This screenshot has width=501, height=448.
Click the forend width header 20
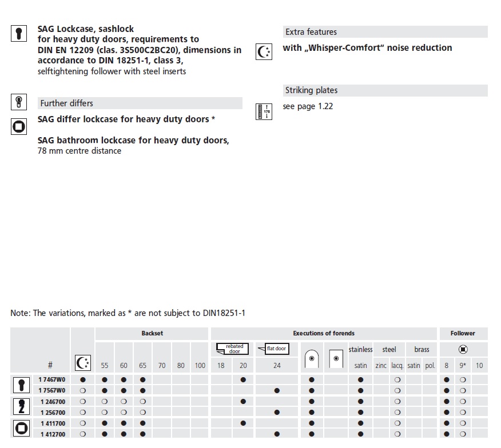(243, 366)
